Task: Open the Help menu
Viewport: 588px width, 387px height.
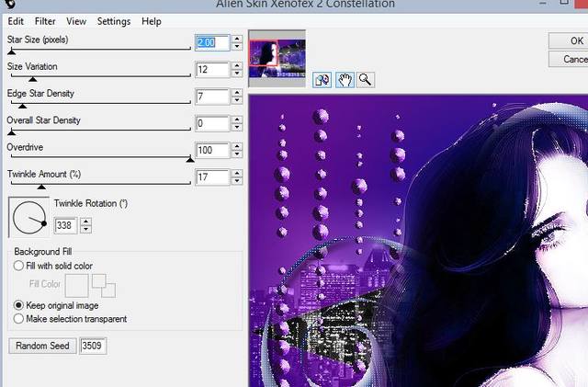Action: click(x=152, y=21)
